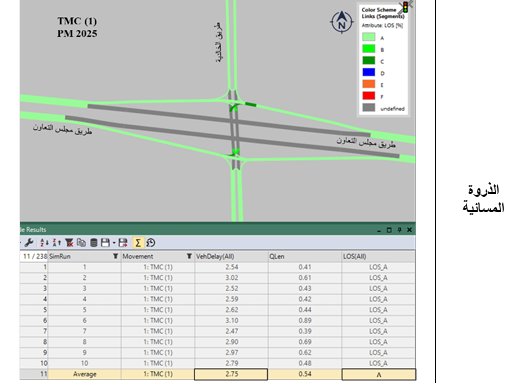Viewport: 529px width, 383px height.
Task: Click the vertical Arabic road label on the north arm
Action: (219, 43)
